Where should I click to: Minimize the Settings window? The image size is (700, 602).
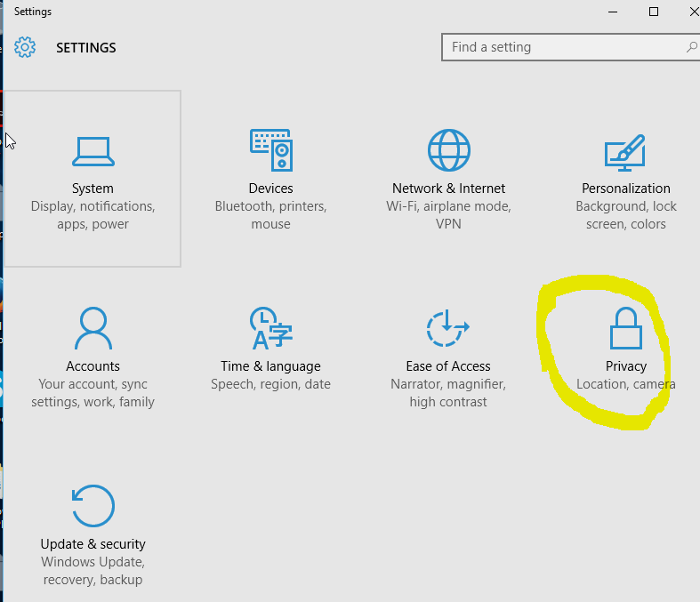point(613,12)
